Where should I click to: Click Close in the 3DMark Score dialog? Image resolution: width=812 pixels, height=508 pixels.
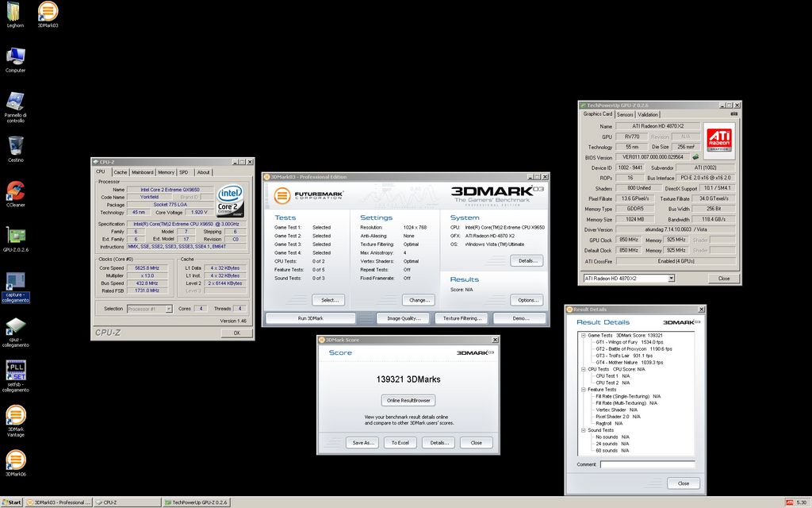[477, 443]
